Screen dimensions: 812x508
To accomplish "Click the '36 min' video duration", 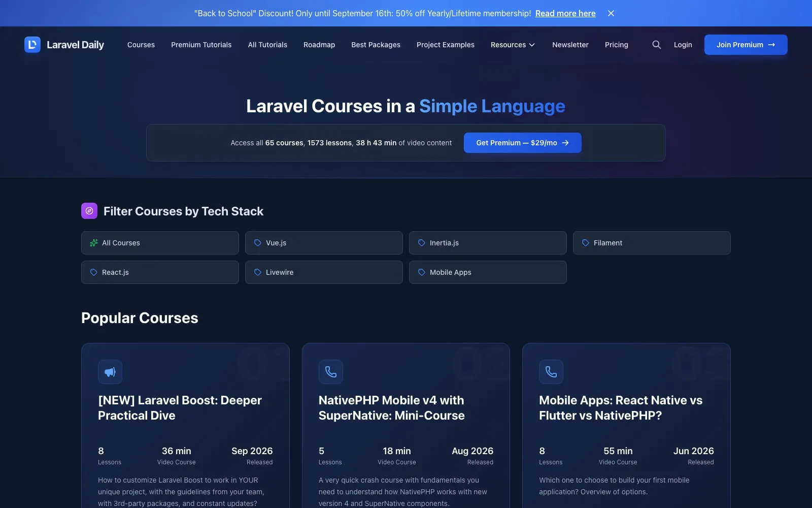I will click(x=177, y=451).
